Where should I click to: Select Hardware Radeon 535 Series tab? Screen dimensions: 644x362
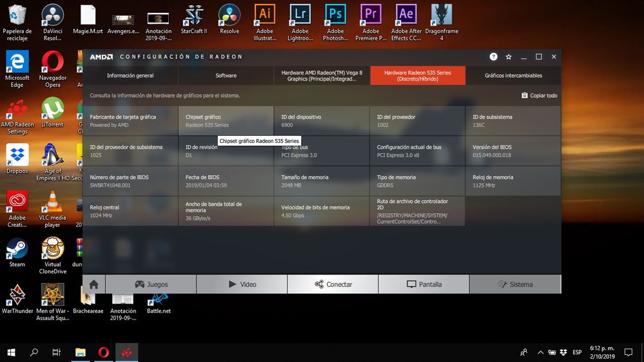click(418, 75)
